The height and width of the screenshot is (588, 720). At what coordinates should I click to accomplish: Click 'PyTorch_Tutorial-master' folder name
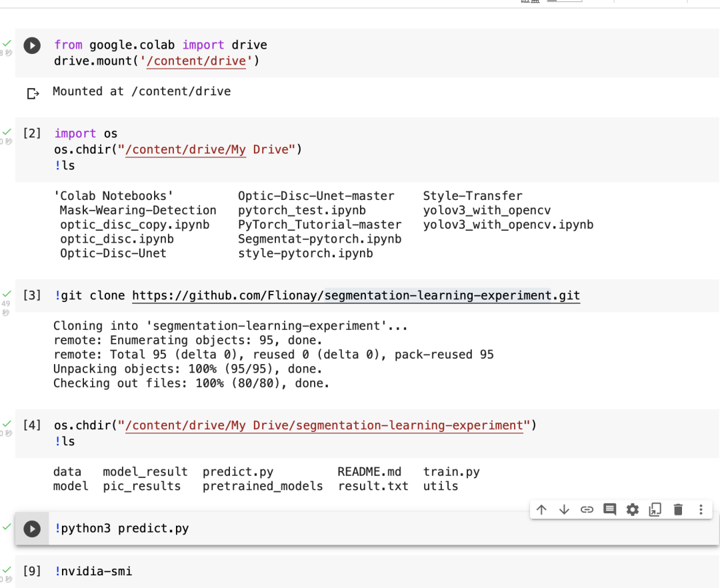point(319,225)
